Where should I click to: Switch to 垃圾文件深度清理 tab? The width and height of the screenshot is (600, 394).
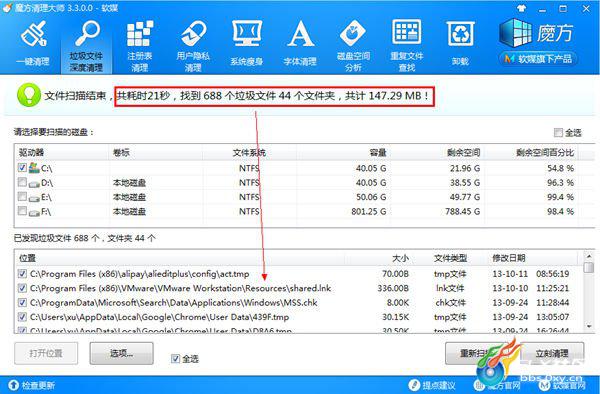86,45
